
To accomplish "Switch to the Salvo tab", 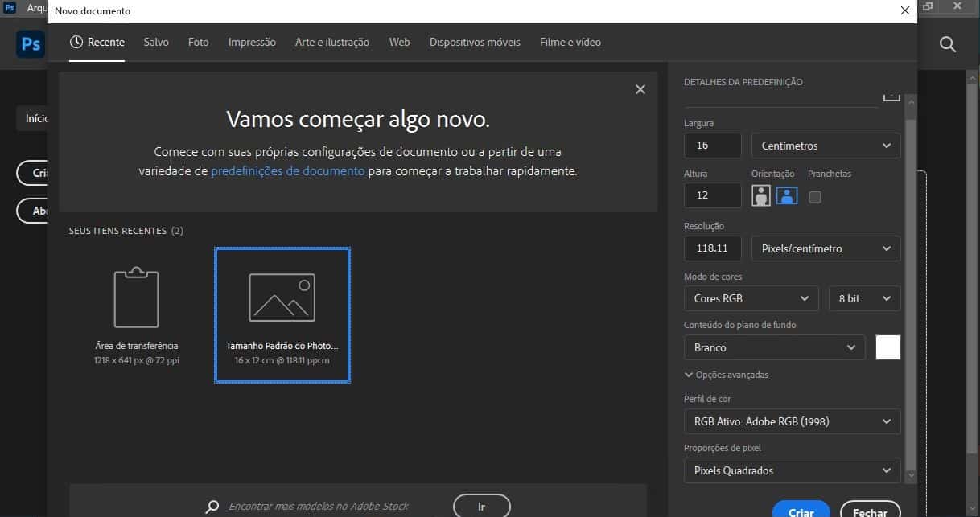I will click(x=156, y=42).
